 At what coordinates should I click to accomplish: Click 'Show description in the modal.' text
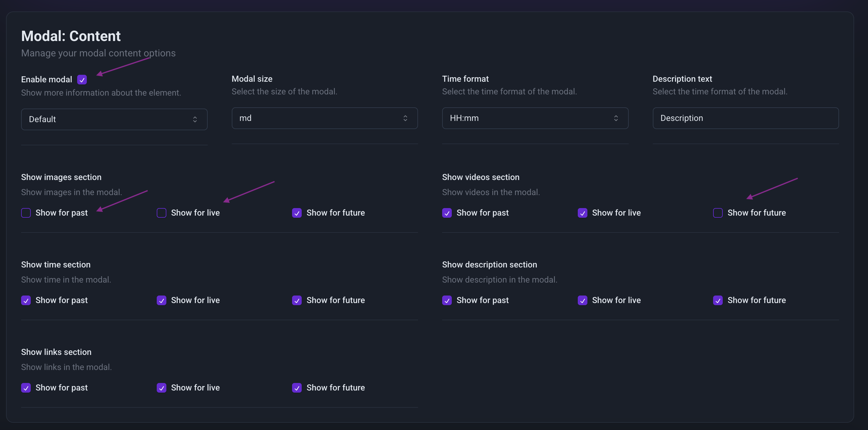[500, 280]
